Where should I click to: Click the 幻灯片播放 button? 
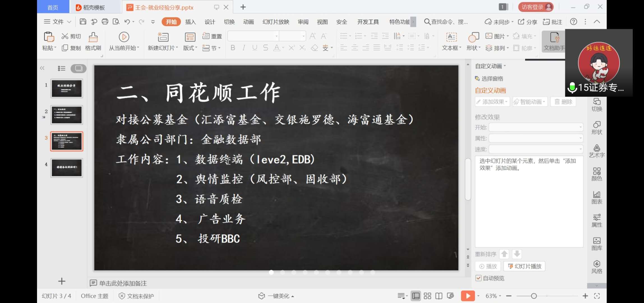(x=524, y=266)
